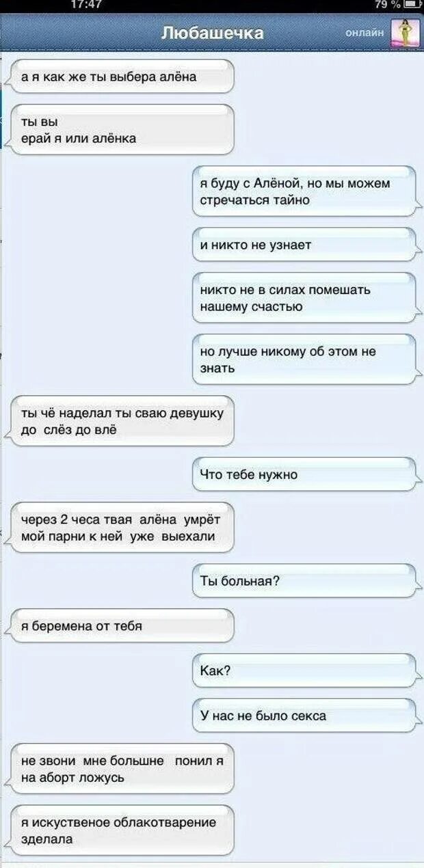Open the contact avatar thumbnail in the header
The height and width of the screenshot is (868, 424).
click(405, 33)
